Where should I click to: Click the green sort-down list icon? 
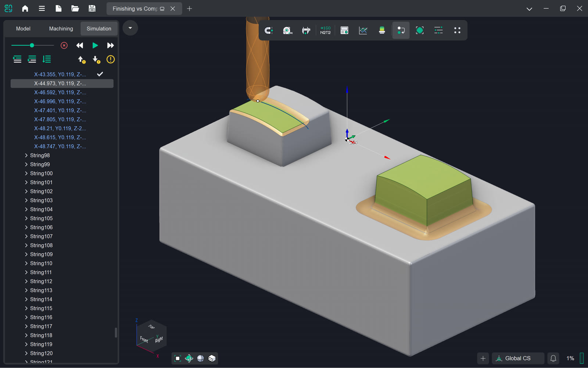(x=47, y=59)
